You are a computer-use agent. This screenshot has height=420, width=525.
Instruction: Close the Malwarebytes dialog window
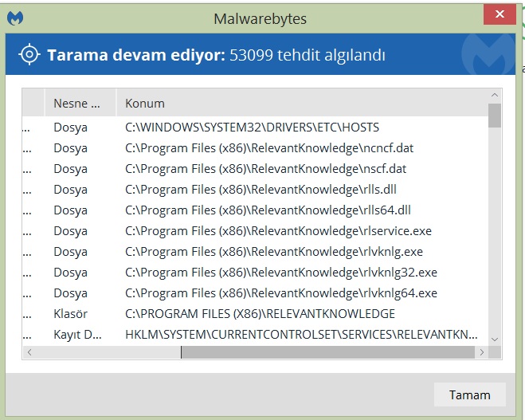(x=500, y=14)
